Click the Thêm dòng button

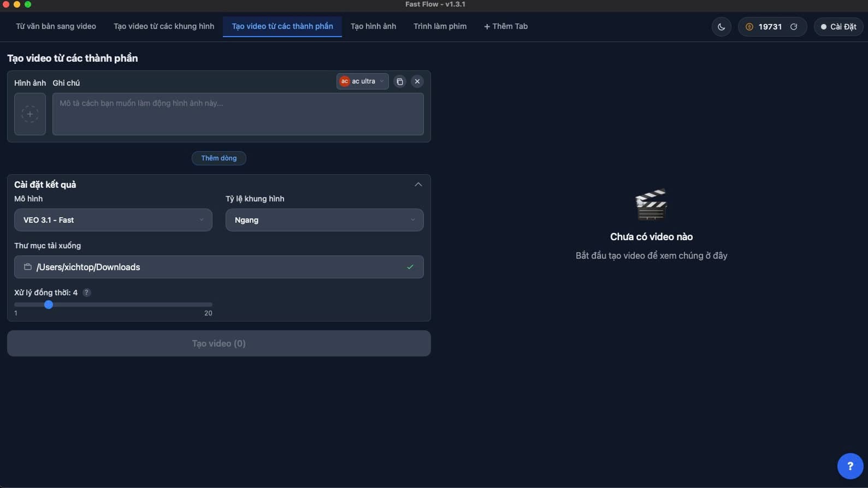click(219, 158)
